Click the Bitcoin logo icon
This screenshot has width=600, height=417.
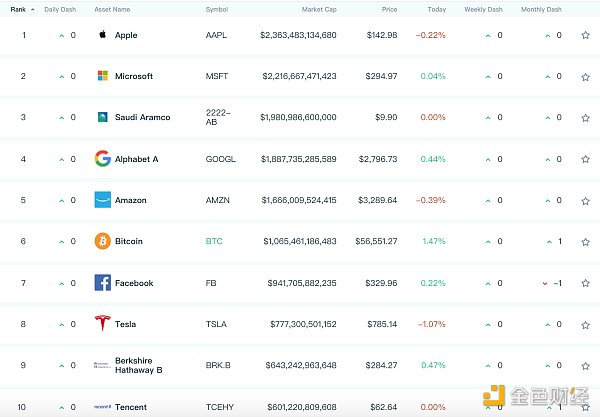[102, 241]
